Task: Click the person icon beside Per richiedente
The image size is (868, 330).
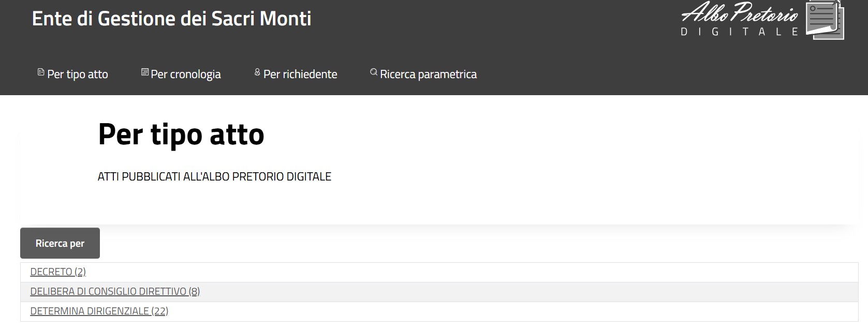Action: pos(257,72)
